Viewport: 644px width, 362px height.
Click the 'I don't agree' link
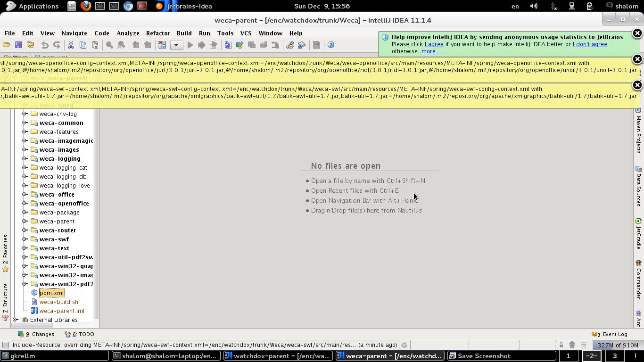590,44
